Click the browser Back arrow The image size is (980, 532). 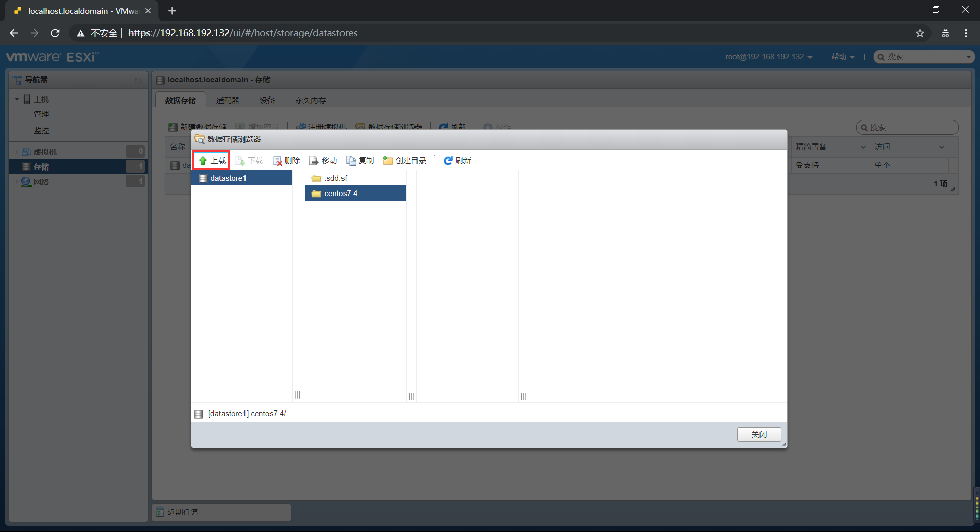pyautogui.click(x=14, y=33)
